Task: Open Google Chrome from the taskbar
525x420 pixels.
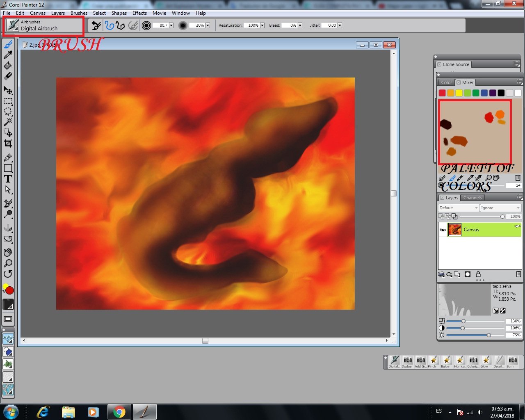Action: [119, 412]
